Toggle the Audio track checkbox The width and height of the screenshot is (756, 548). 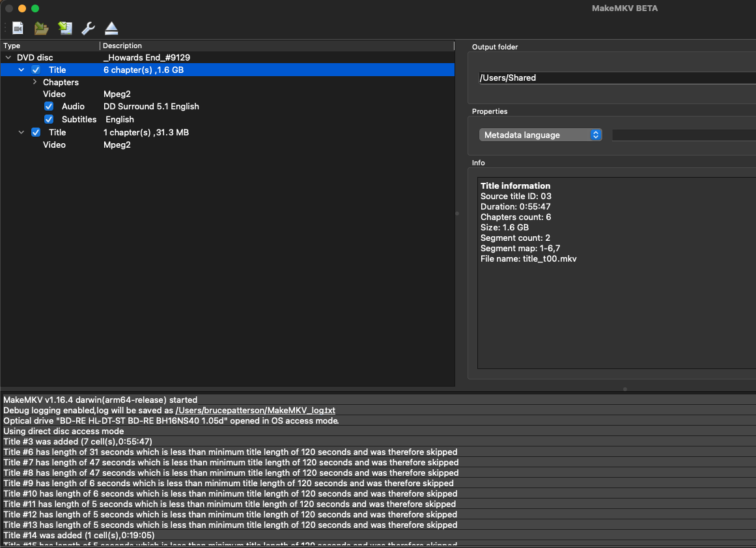coord(49,107)
